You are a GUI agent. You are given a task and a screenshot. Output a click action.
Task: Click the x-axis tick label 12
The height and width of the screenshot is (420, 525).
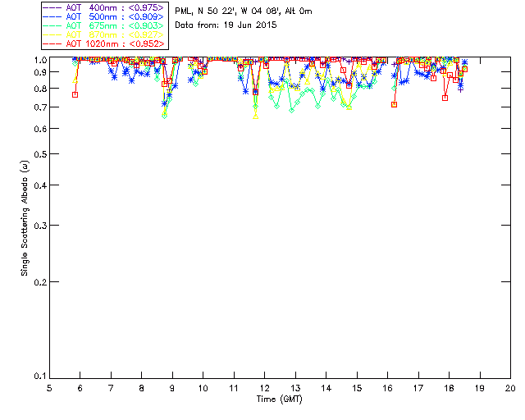264,388
